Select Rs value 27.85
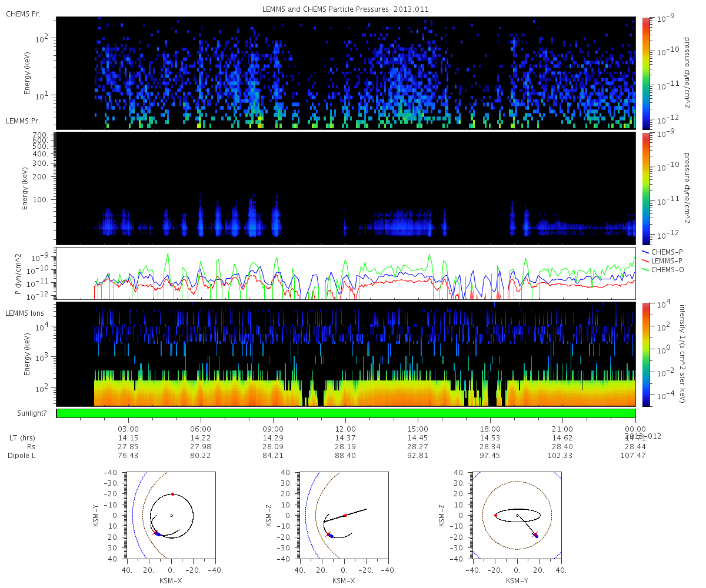The width and height of the screenshot is (706, 588). (x=128, y=447)
